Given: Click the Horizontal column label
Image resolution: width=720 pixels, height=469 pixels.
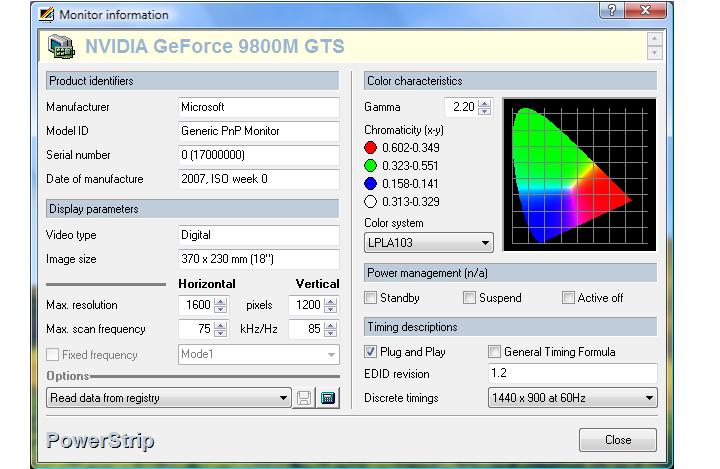Looking at the screenshot, I should (207, 284).
